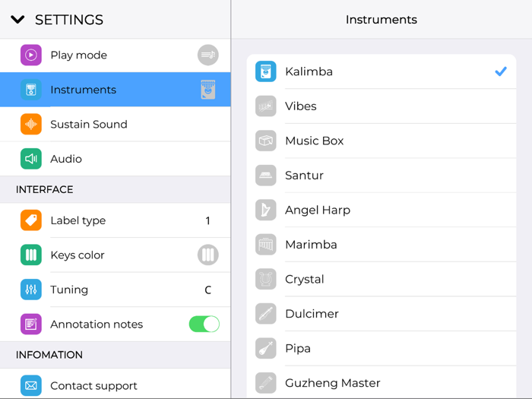The width and height of the screenshot is (532, 399).
Task: Click the grey Keys color preview swatch
Action: (208, 255)
